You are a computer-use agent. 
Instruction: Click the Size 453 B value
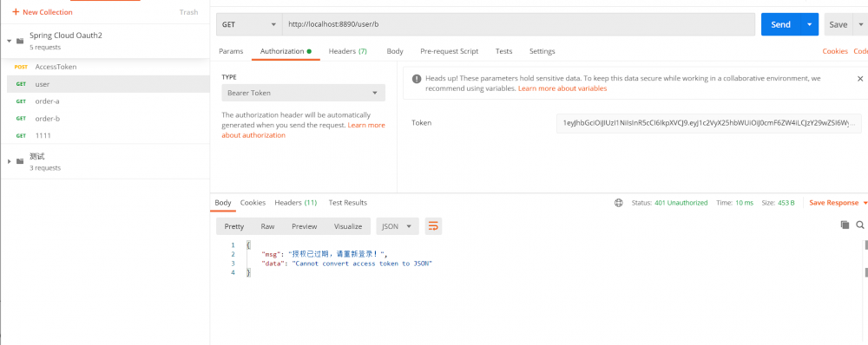[x=786, y=203]
